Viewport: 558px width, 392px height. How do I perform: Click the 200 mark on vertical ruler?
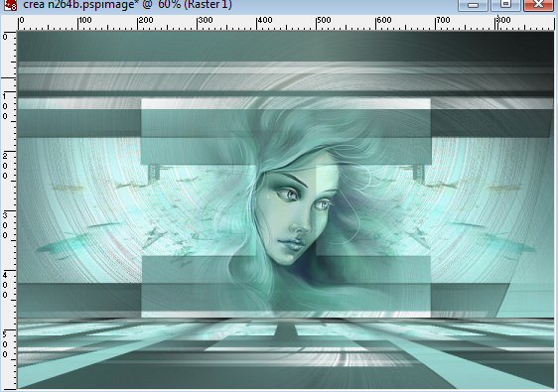click(x=5, y=166)
